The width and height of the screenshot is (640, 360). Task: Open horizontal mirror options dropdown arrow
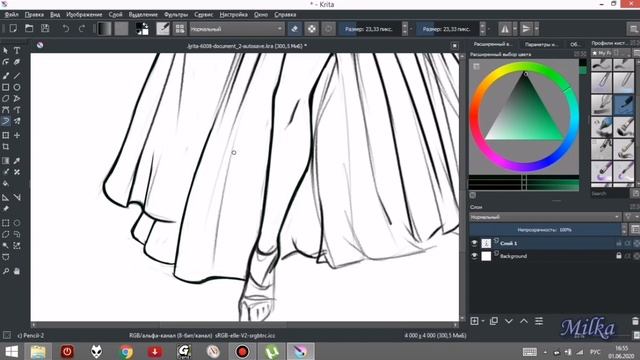(x=515, y=29)
